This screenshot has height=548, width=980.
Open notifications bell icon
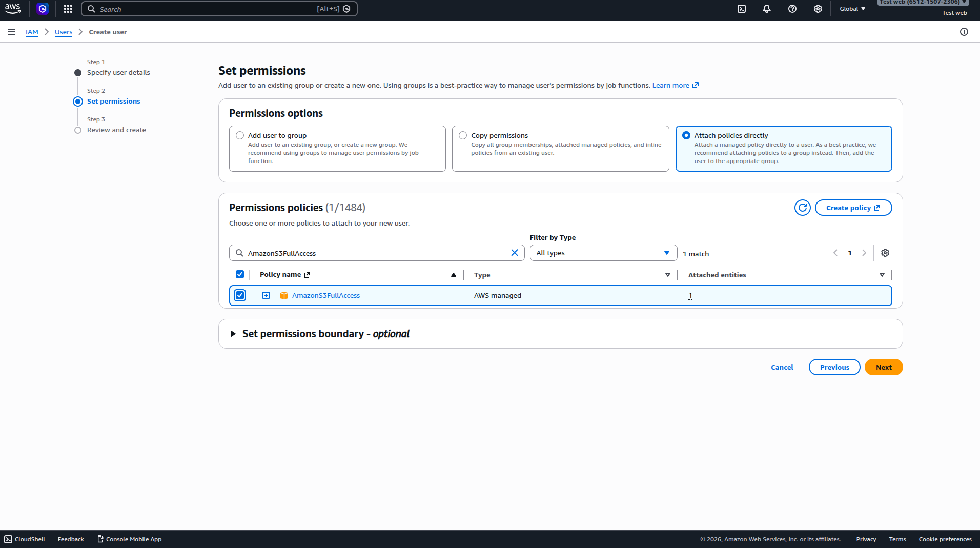tap(767, 9)
